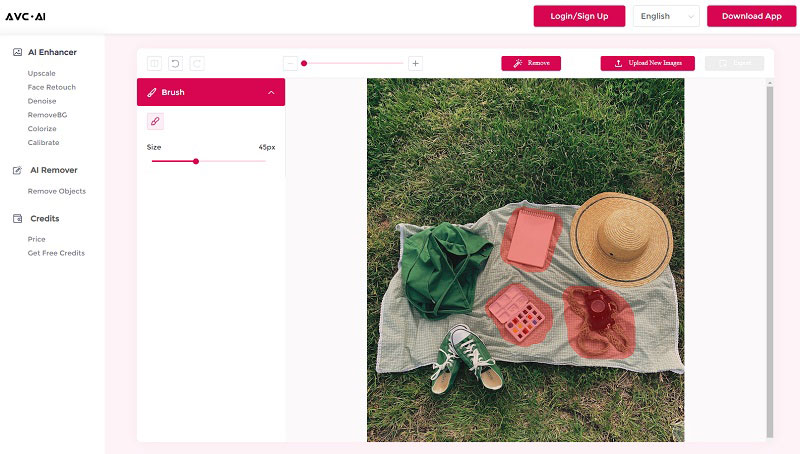
Task: Click the zoom slider handle
Action: [x=304, y=63]
